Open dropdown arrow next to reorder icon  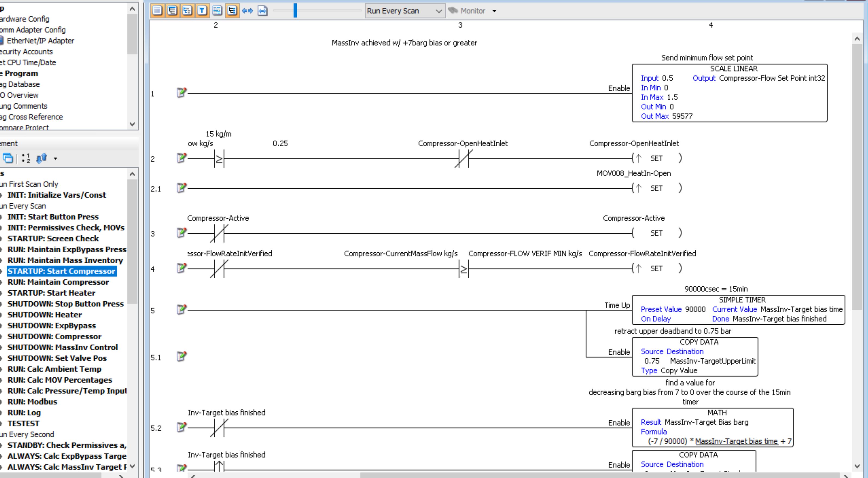(56, 159)
